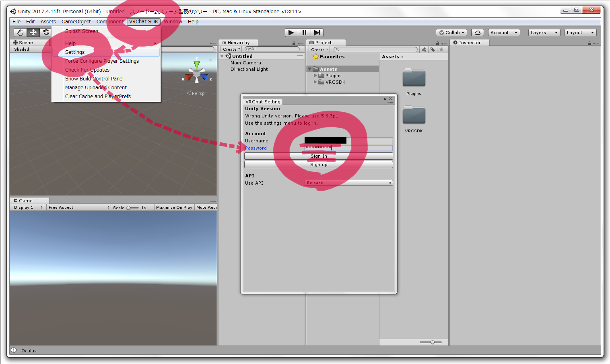This screenshot has height=364, width=610.
Task: Expand the VRCSDK folder in the Project tree
Action: coord(315,82)
